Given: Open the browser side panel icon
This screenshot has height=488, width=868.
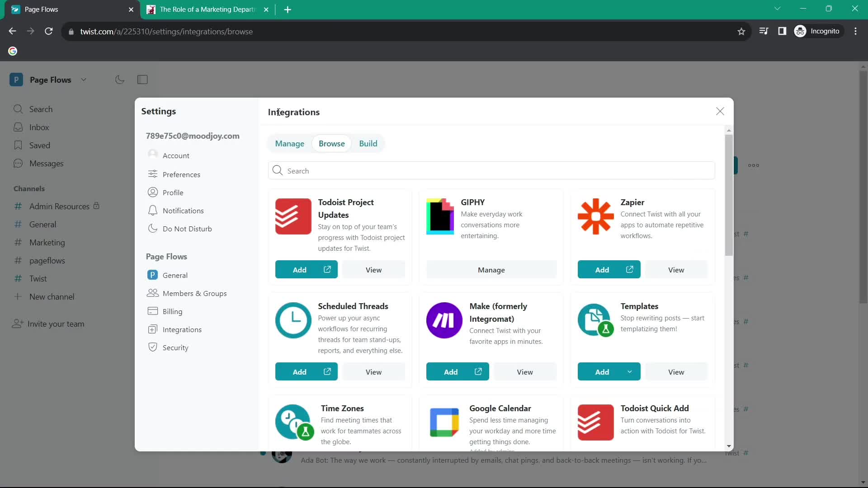Looking at the screenshot, I should [782, 31].
